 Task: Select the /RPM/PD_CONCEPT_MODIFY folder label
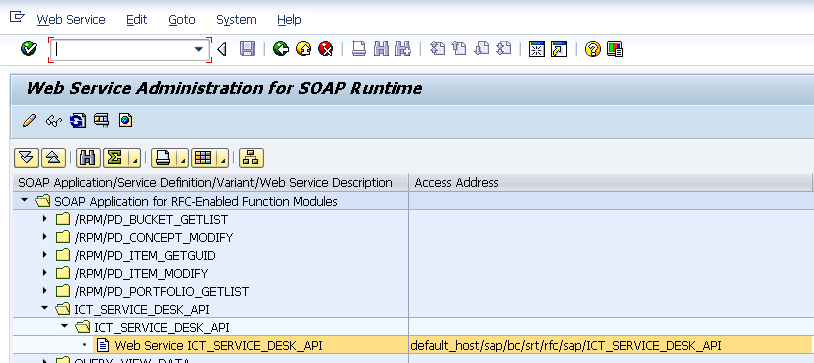(x=154, y=237)
